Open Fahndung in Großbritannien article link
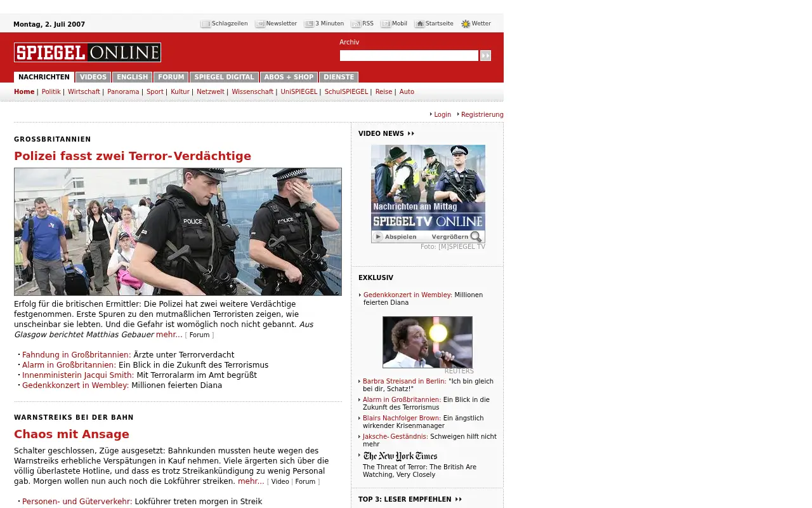Image resolution: width=812 pixels, height=508 pixels. [76, 355]
